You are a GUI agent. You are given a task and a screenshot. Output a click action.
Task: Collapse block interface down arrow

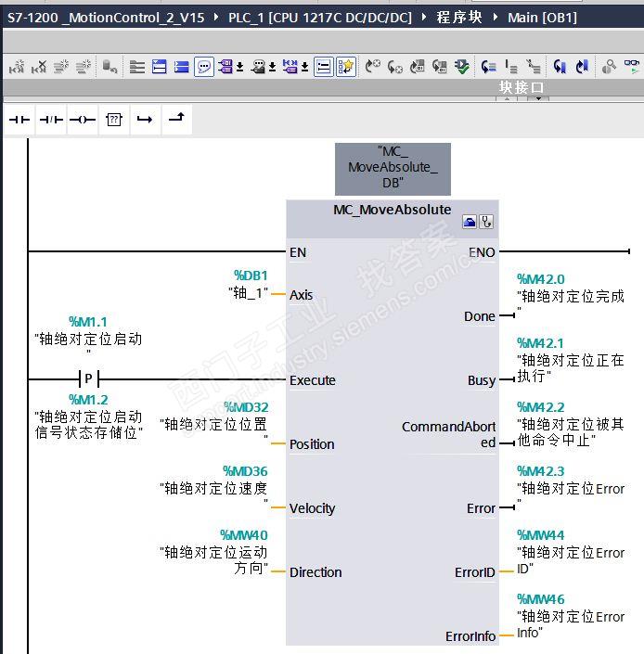pyautogui.click(x=538, y=99)
